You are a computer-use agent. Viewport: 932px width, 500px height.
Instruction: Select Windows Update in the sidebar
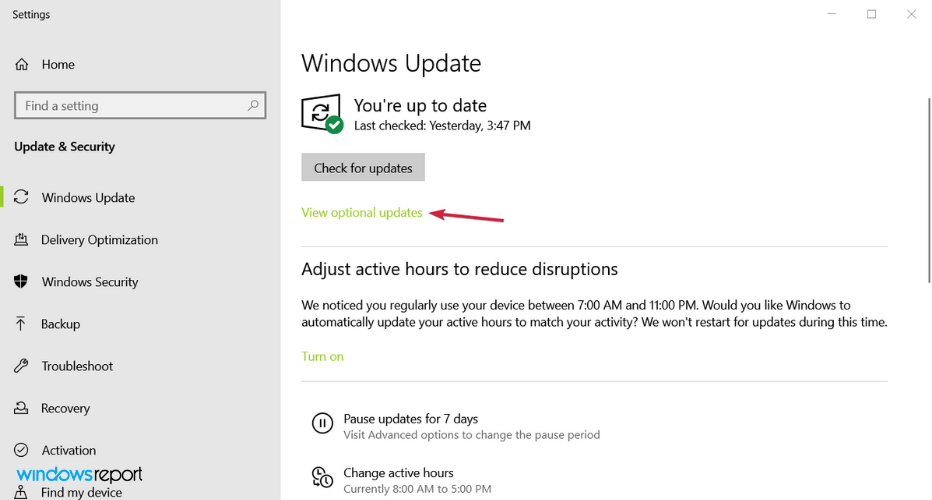pos(88,197)
